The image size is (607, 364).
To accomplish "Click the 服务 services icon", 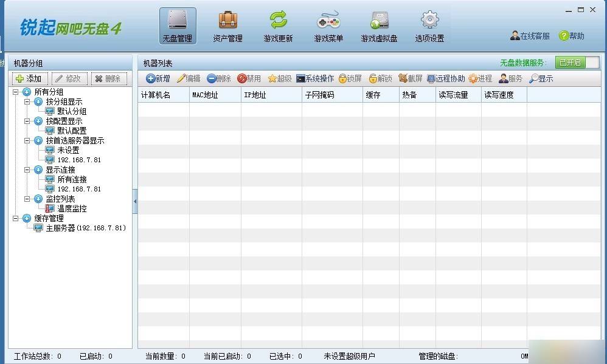I will point(512,78).
